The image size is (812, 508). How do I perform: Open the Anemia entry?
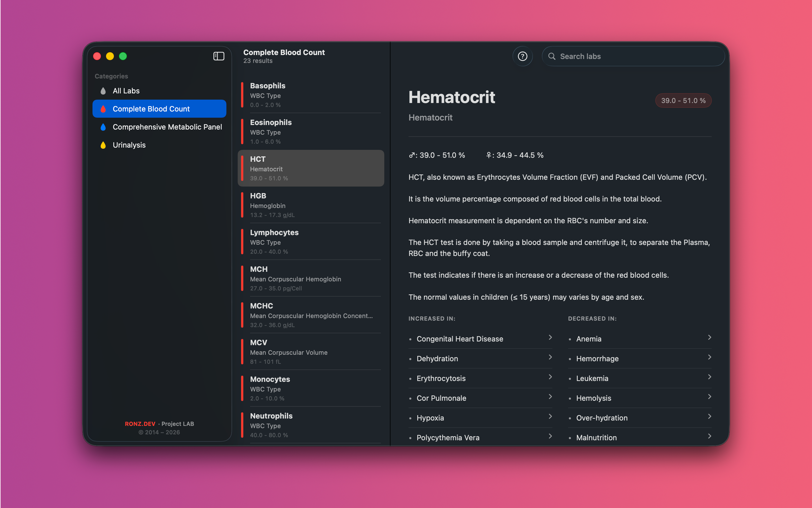(640, 339)
